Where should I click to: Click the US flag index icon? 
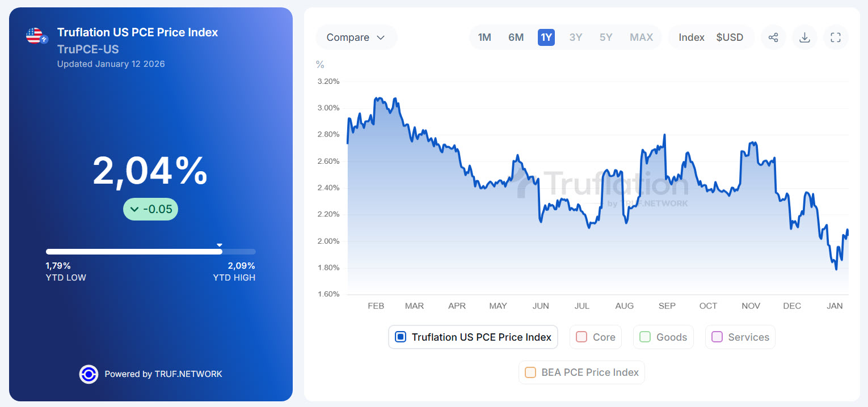(x=36, y=36)
